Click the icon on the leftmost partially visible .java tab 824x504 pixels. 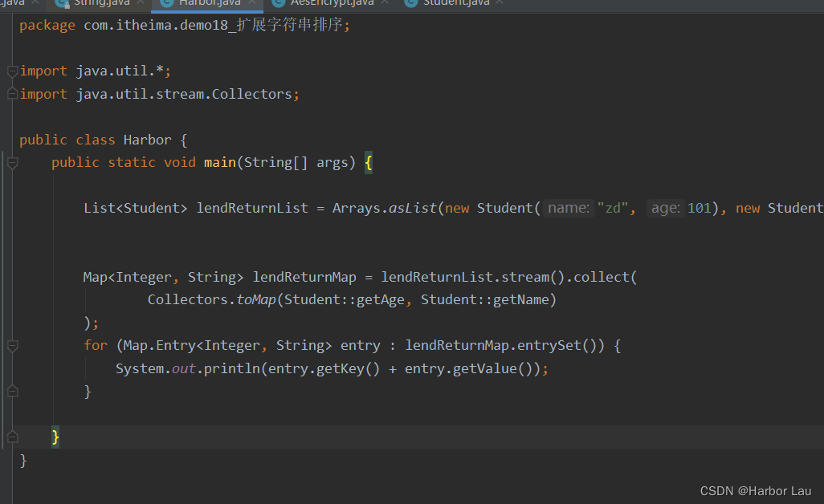tap(4, 4)
